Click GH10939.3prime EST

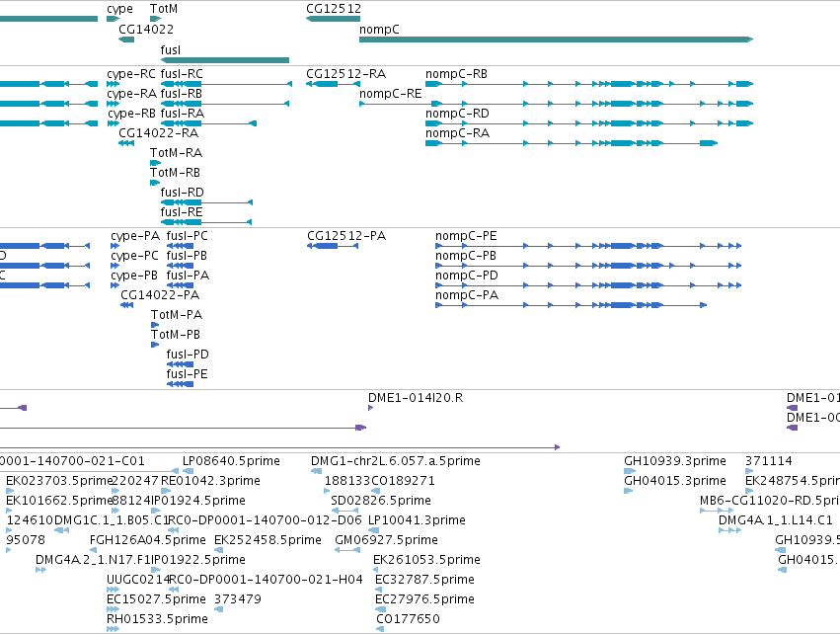coord(630,471)
